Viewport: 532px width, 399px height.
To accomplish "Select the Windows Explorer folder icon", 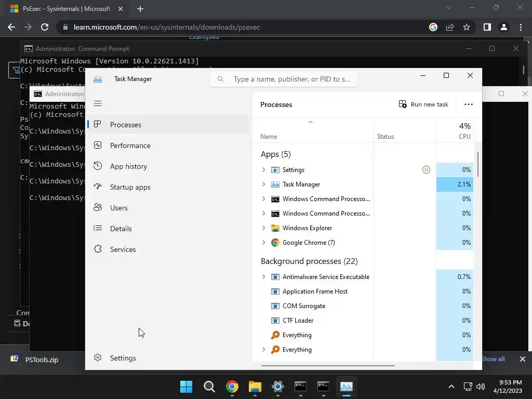I will 275,228.
